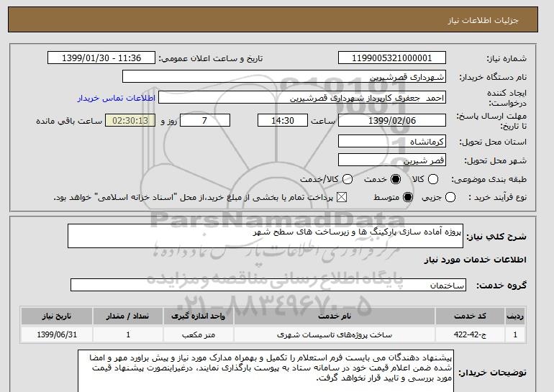Select the کالا/خدمت radio button

[348, 179]
